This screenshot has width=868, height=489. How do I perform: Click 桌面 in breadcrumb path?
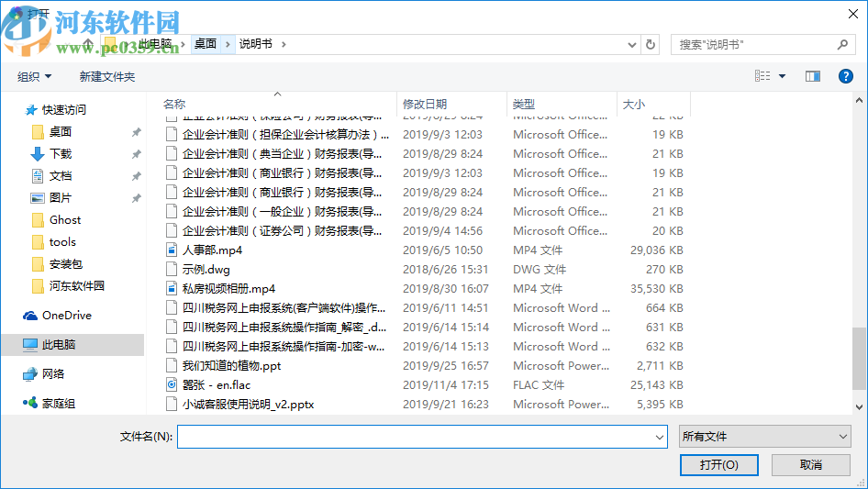tap(206, 44)
